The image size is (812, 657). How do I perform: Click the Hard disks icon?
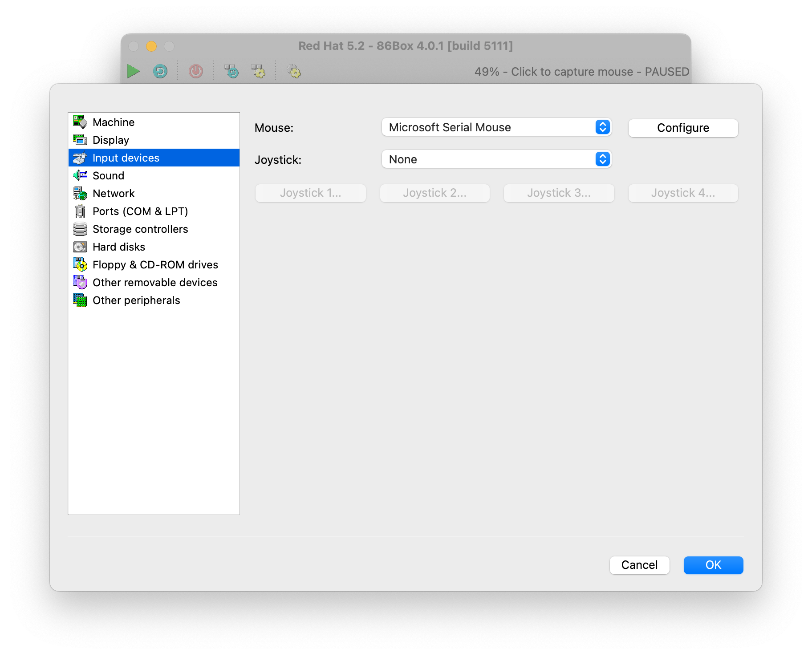coord(80,247)
